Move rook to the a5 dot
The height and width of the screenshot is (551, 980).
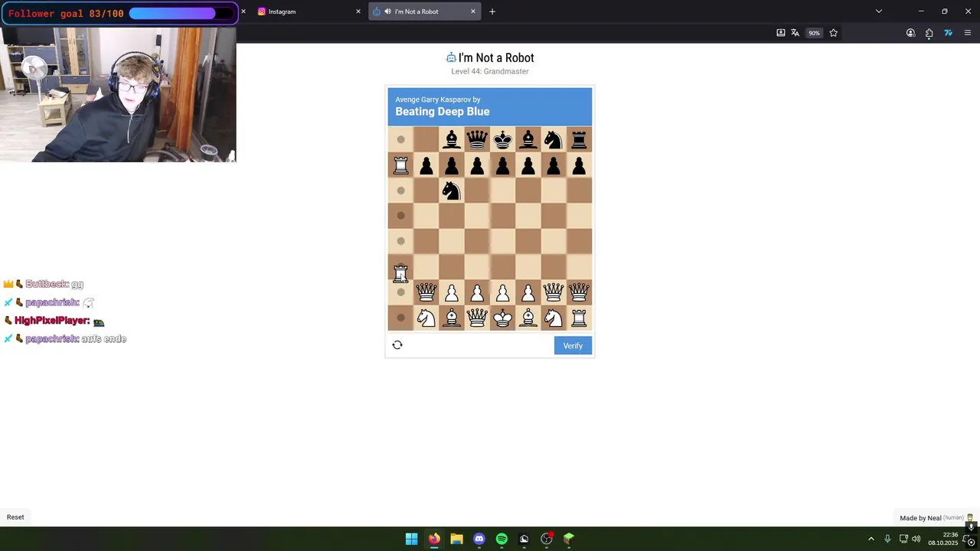[400, 216]
